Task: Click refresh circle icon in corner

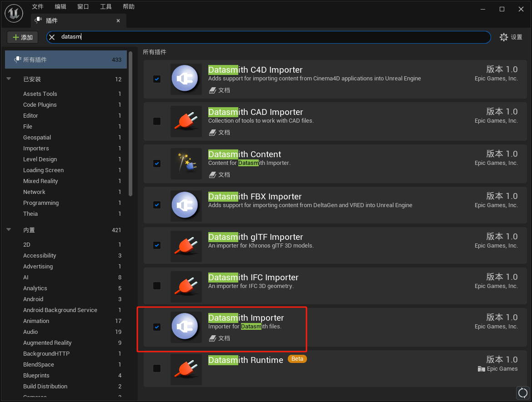Action: tap(523, 393)
